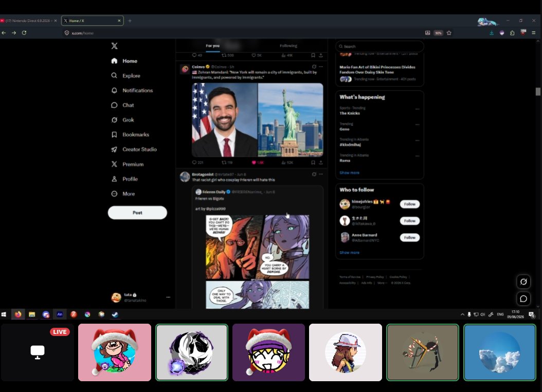
Task: Open more options for The Knicks trend
Action: 417,109
